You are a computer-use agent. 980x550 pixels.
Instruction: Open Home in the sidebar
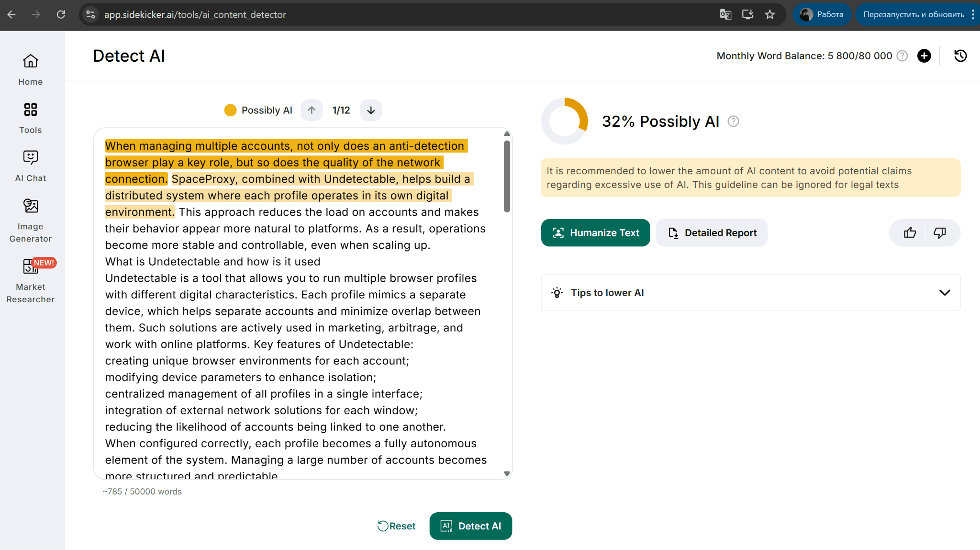[x=31, y=69]
